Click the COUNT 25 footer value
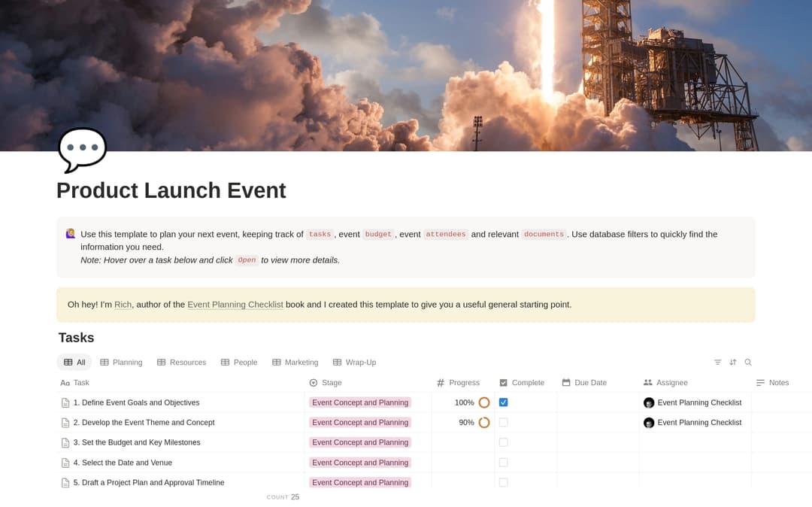 tap(283, 496)
